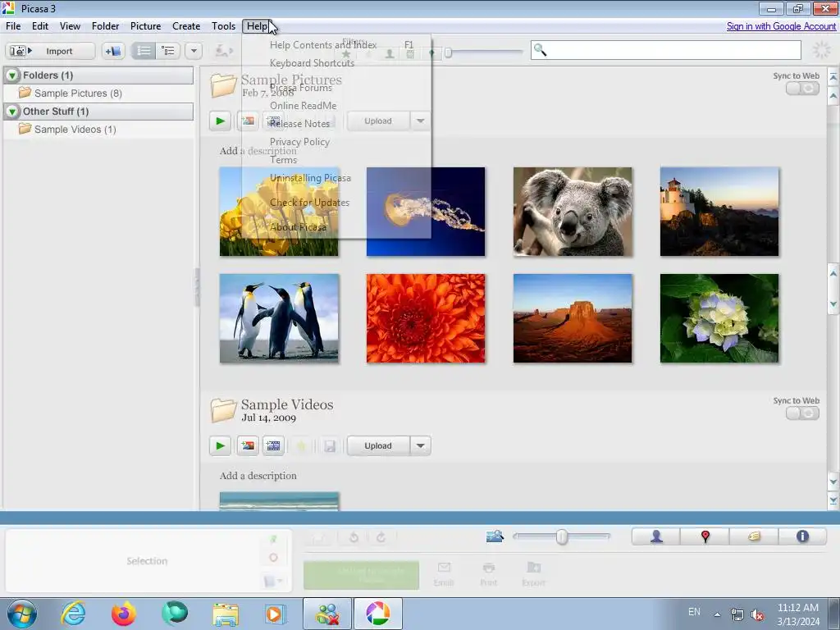840x630 pixels.
Task: Switch library to flat folder view
Action: tap(144, 51)
